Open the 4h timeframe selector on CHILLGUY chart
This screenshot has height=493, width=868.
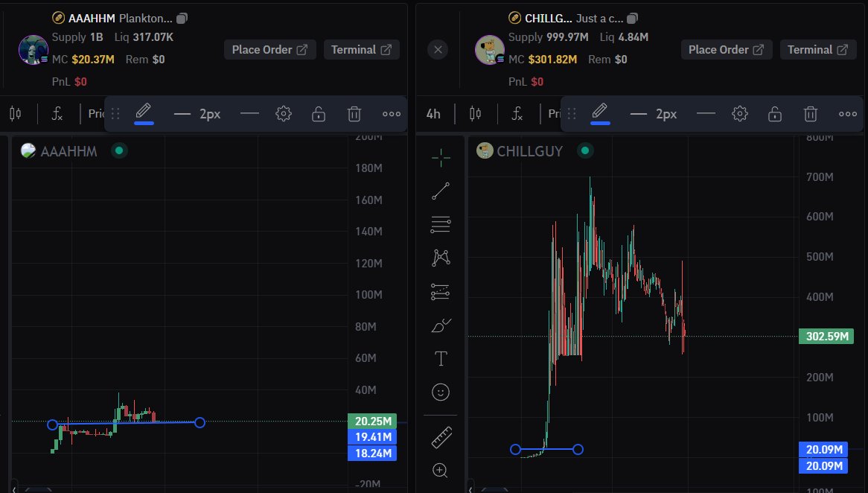click(433, 113)
